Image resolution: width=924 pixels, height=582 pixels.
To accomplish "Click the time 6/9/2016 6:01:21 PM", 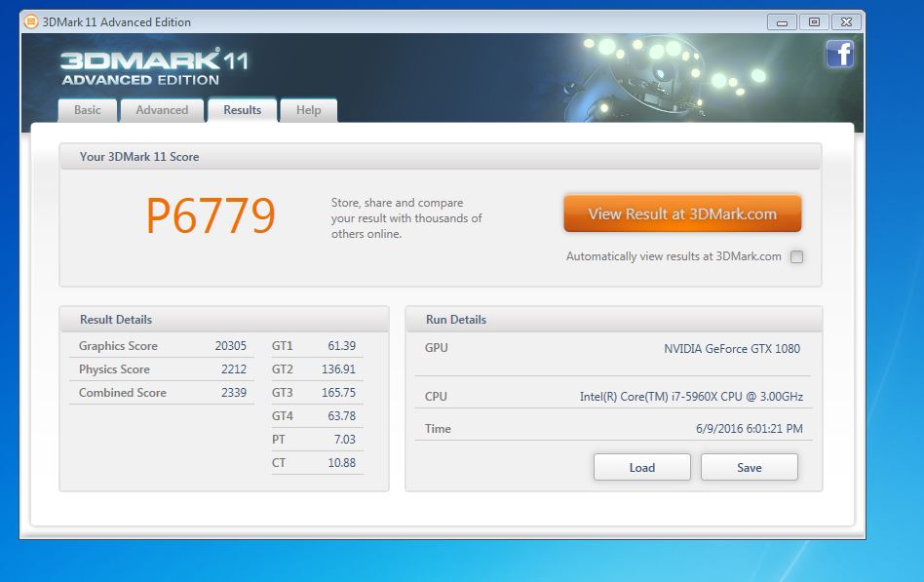I will [x=749, y=429].
